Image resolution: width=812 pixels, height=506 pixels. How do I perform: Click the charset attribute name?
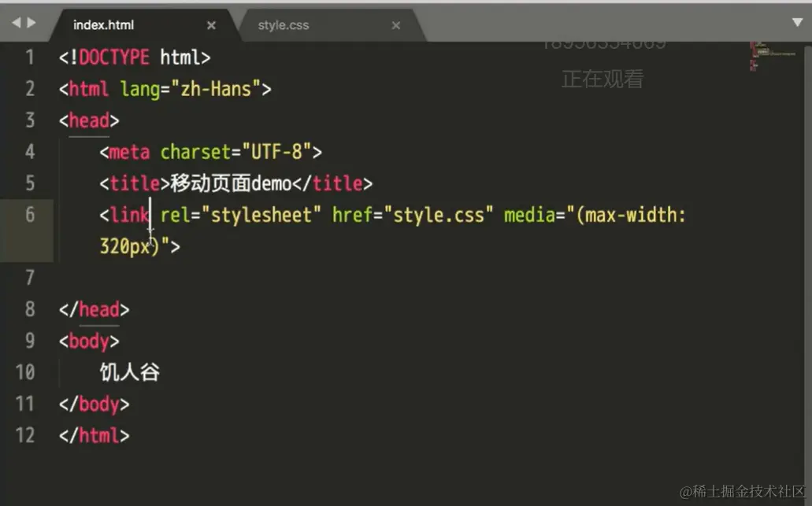pyautogui.click(x=195, y=152)
